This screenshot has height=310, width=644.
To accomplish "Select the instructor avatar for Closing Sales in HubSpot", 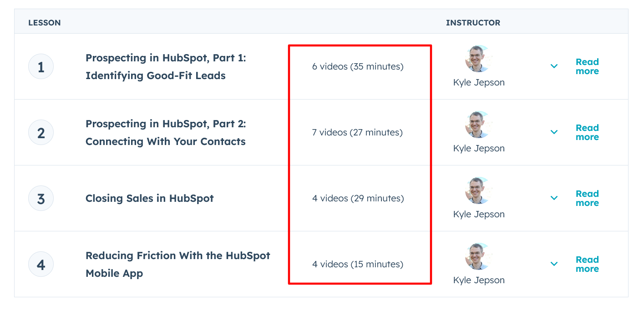I will pos(479,190).
